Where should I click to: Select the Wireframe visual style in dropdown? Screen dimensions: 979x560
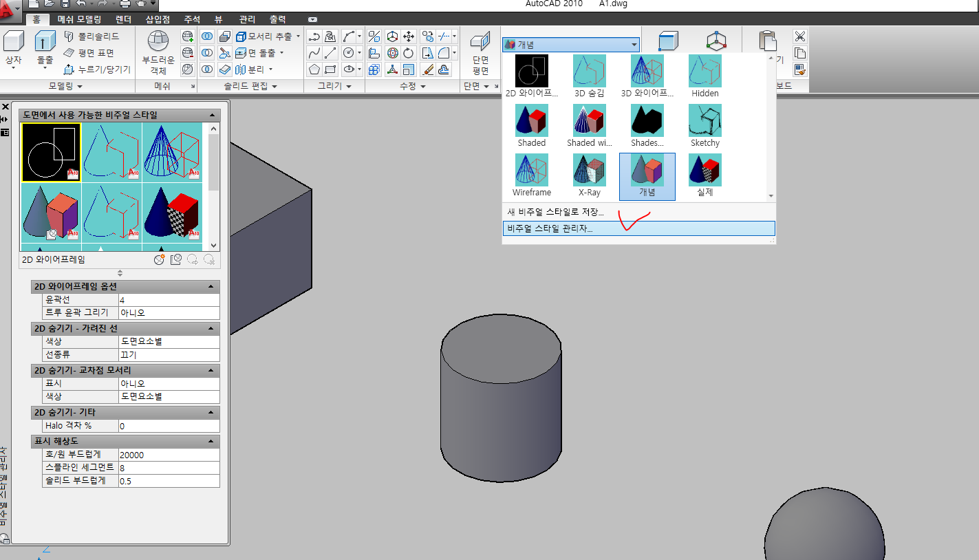click(x=532, y=175)
